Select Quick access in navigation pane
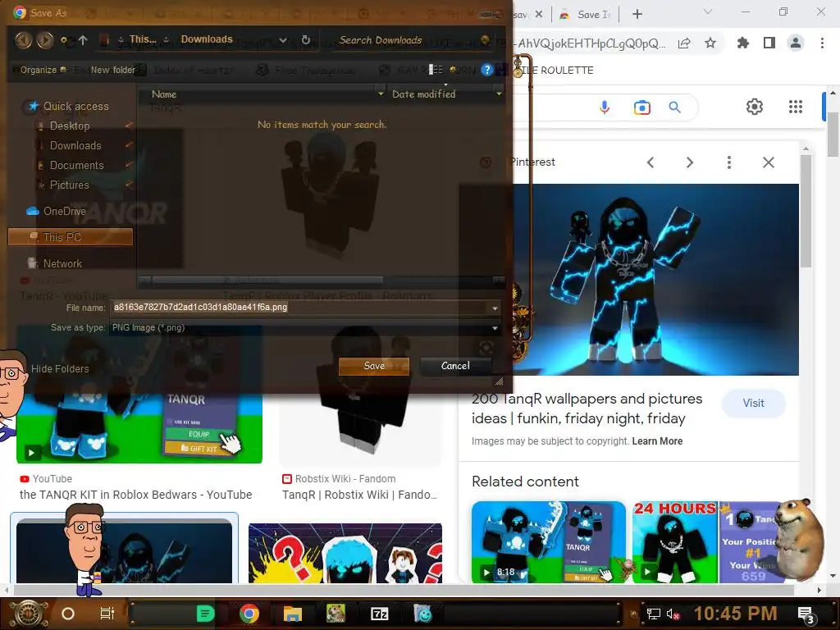Screen dimensions: 840x630 click(75, 106)
